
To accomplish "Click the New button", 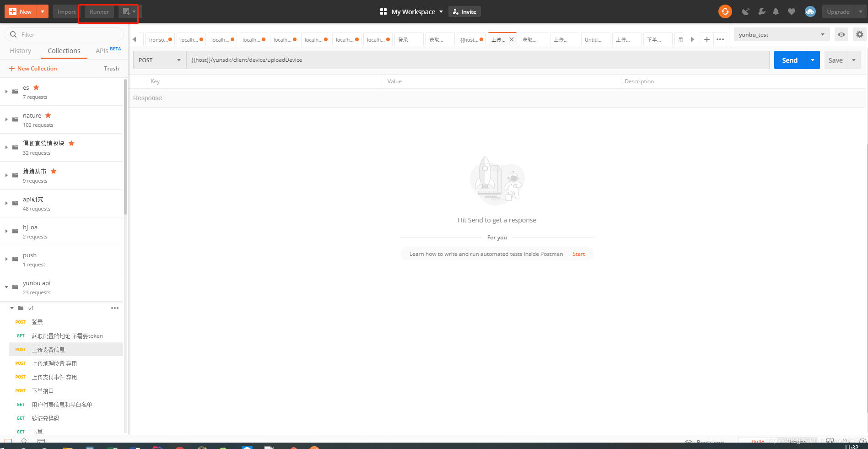I will pyautogui.click(x=21, y=11).
